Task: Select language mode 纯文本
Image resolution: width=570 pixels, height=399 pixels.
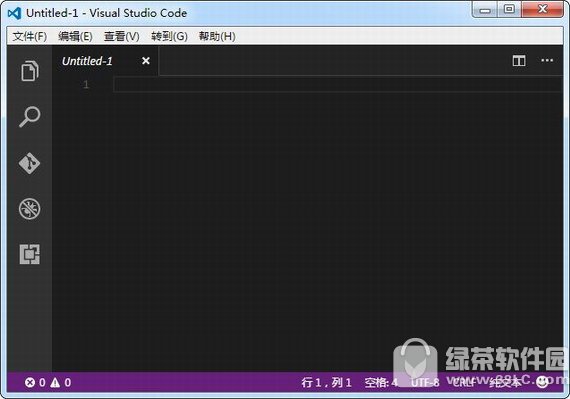Action: coord(505,382)
